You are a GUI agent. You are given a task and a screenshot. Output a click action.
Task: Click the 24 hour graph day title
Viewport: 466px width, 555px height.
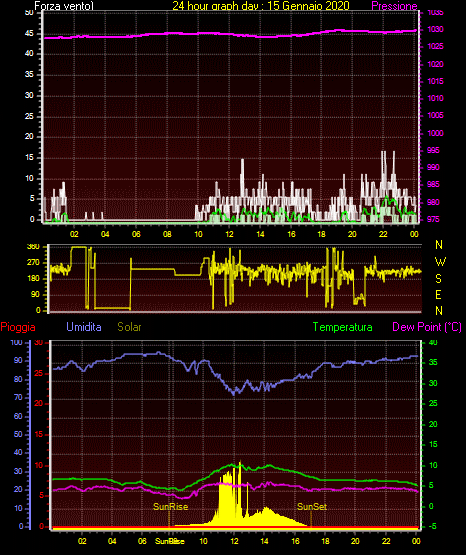261,6
